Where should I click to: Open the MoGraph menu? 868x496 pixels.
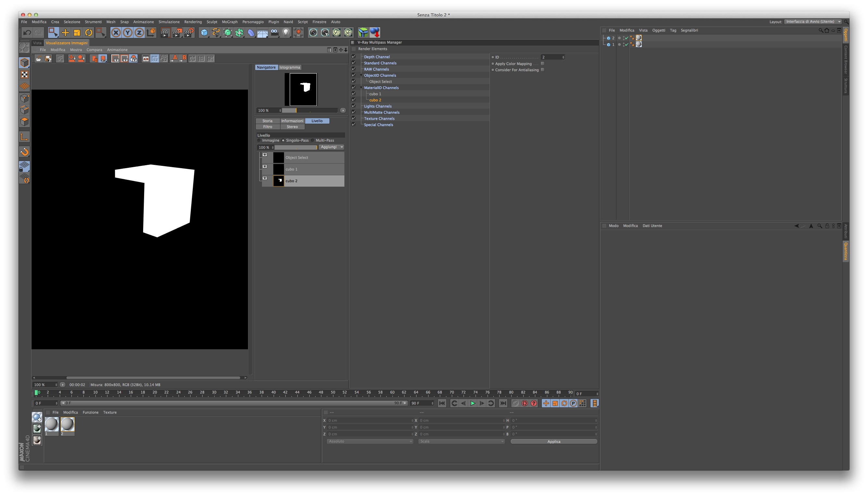click(x=229, y=22)
